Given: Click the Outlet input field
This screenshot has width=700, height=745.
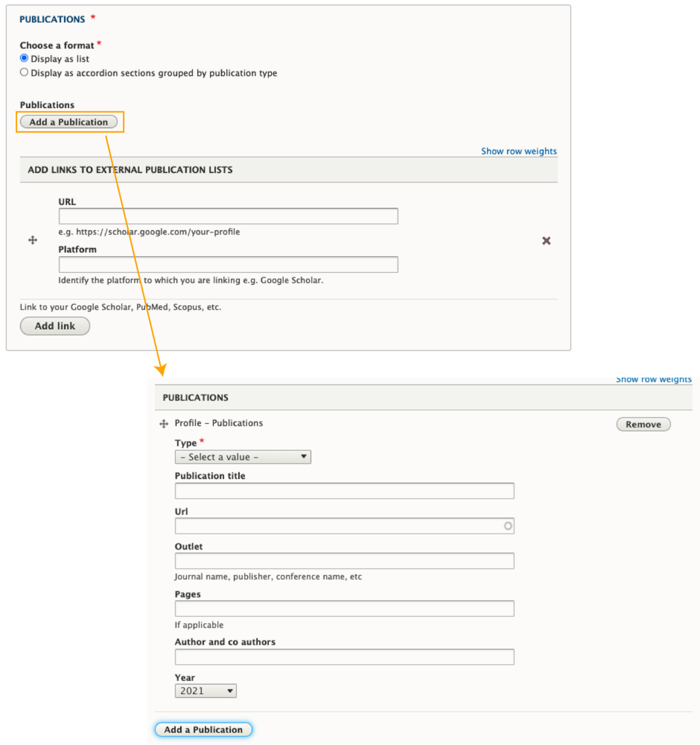Looking at the screenshot, I should [344, 561].
